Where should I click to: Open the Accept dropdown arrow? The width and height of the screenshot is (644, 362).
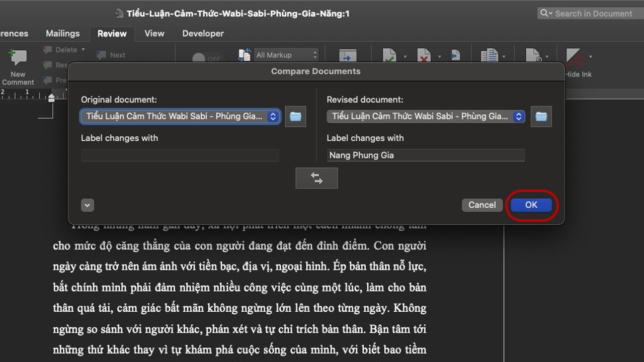coord(405,56)
